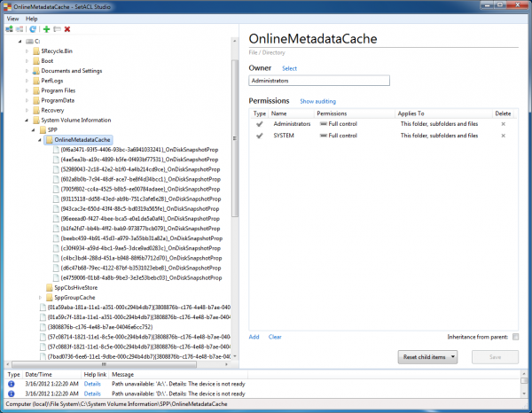Viewport: 532px width, 413px height.
Task: Click the message log vertical scrollbar
Action: [524, 384]
